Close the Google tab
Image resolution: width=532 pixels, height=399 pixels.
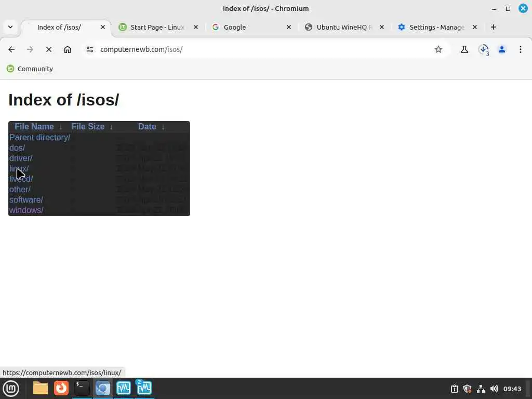pyautogui.click(x=289, y=27)
